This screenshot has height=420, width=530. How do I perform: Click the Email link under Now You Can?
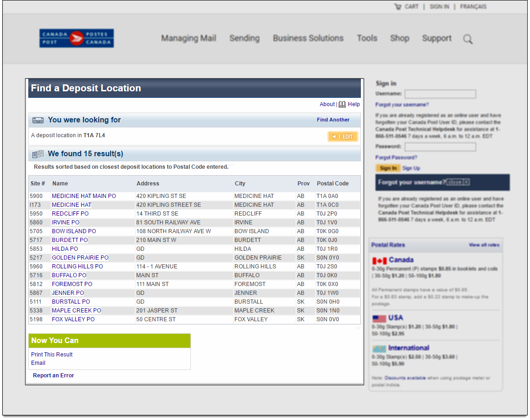point(38,363)
